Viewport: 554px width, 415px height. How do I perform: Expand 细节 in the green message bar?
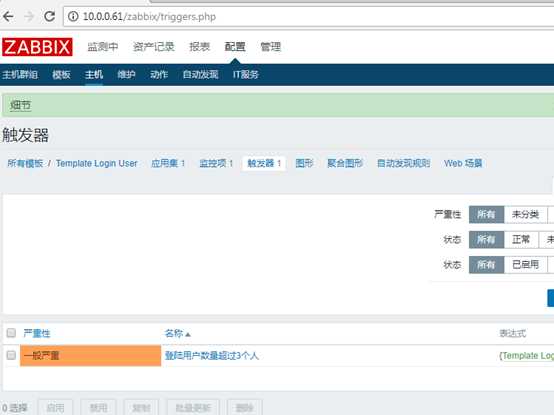tap(20, 105)
